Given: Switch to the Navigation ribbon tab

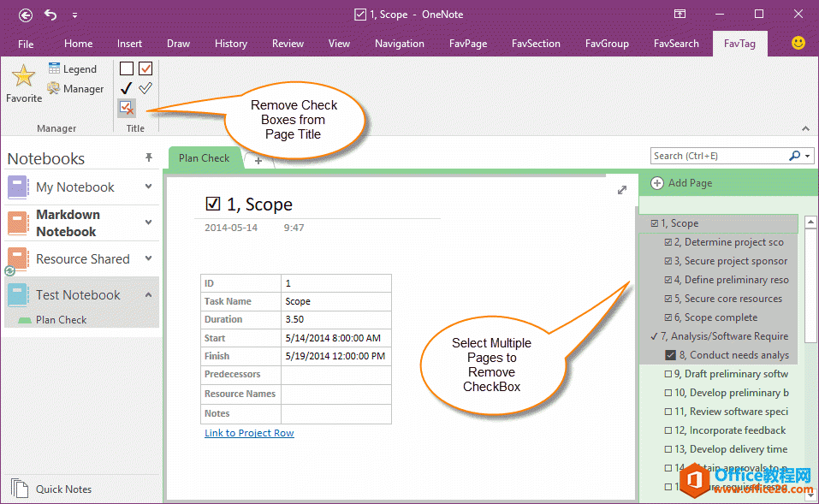Looking at the screenshot, I should pyautogui.click(x=399, y=44).
